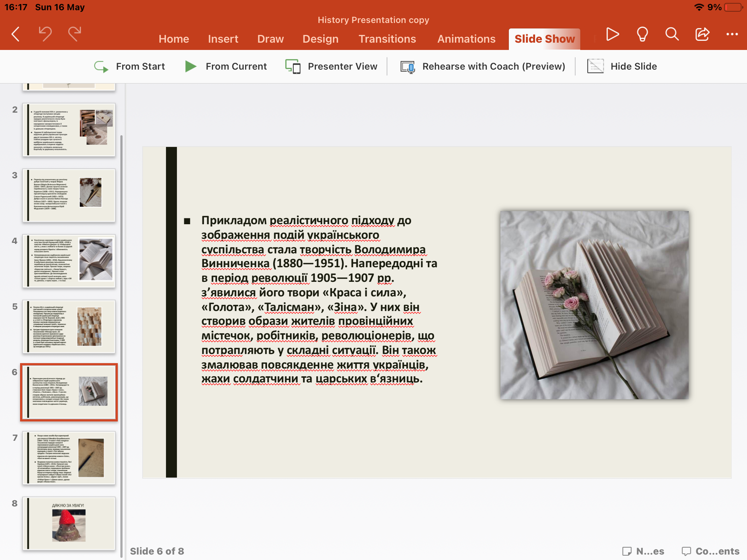Viewport: 747px width, 560px height.
Task: Open the more options ellipsis
Action: tap(732, 34)
